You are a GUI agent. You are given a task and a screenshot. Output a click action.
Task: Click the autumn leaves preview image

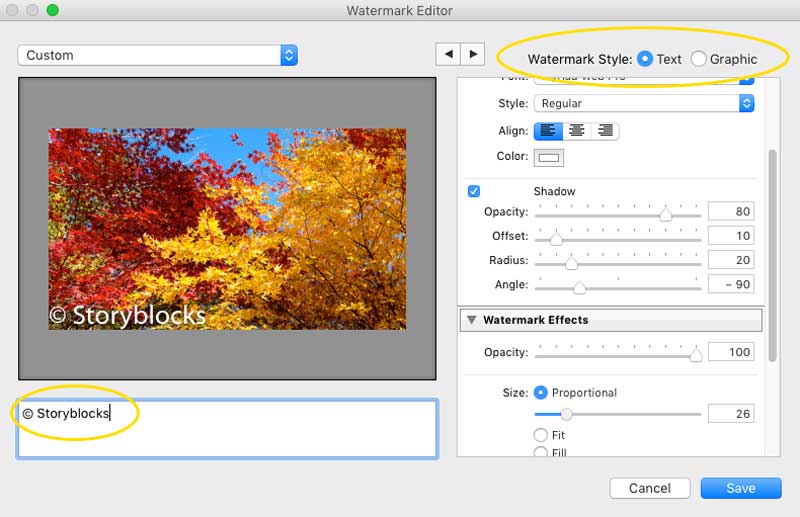pos(227,228)
